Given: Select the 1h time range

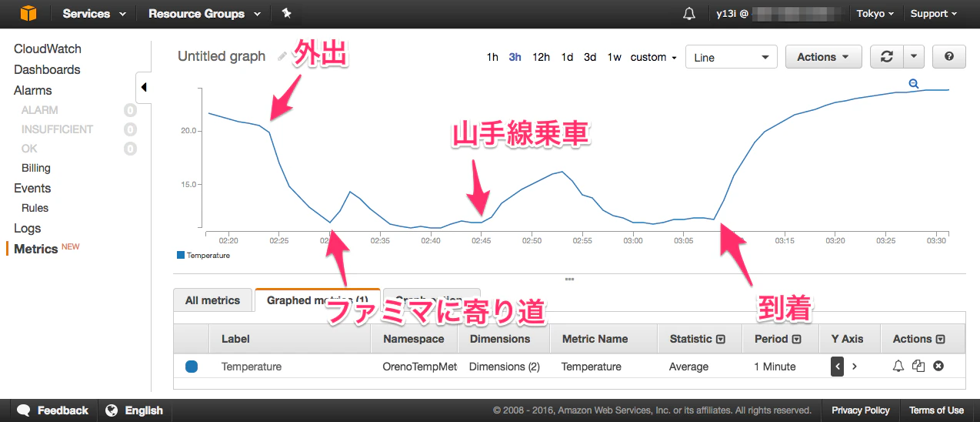Looking at the screenshot, I should [492, 57].
